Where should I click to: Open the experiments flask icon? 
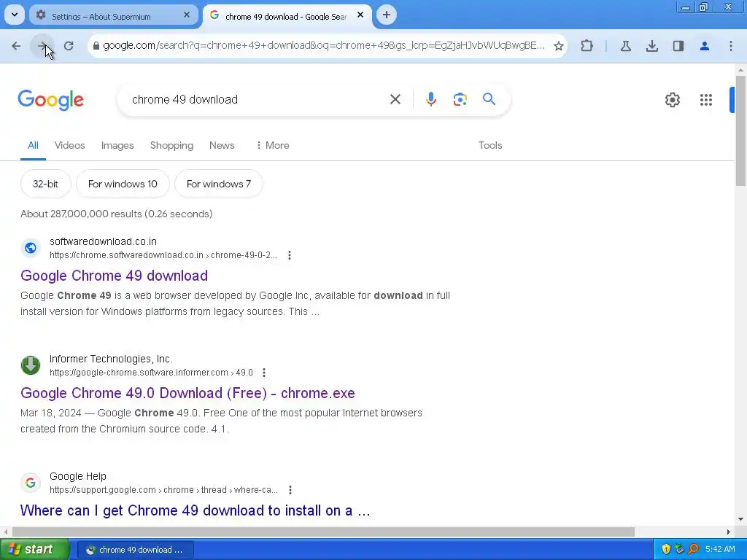[x=625, y=46]
